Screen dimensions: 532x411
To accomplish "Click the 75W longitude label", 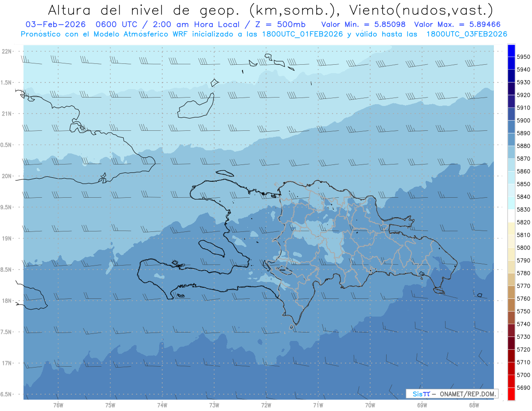I will [110, 405].
